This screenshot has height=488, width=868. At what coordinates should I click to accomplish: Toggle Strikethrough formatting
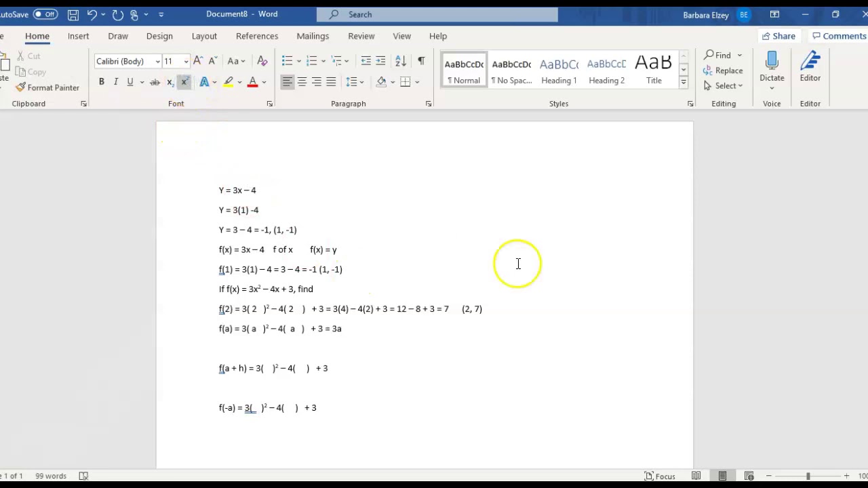(155, 82)
